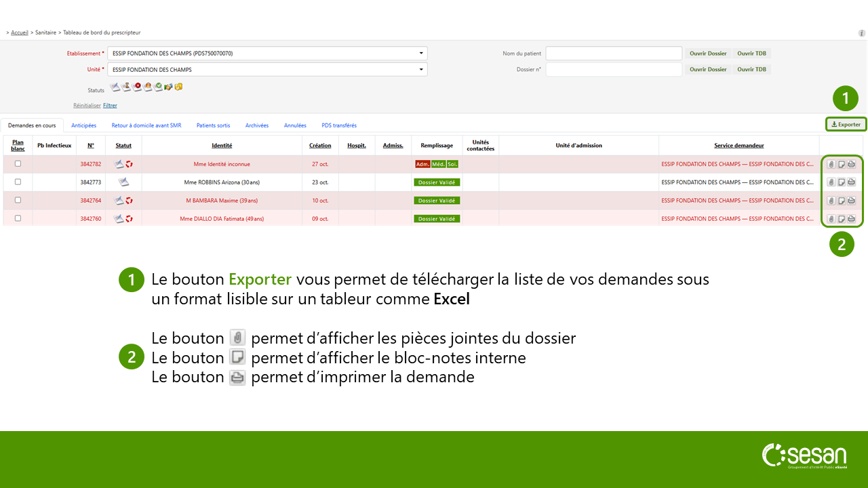
Task: Show attachments for Mme DIALLO DIA Fatimata
Action: pos(831,219)
